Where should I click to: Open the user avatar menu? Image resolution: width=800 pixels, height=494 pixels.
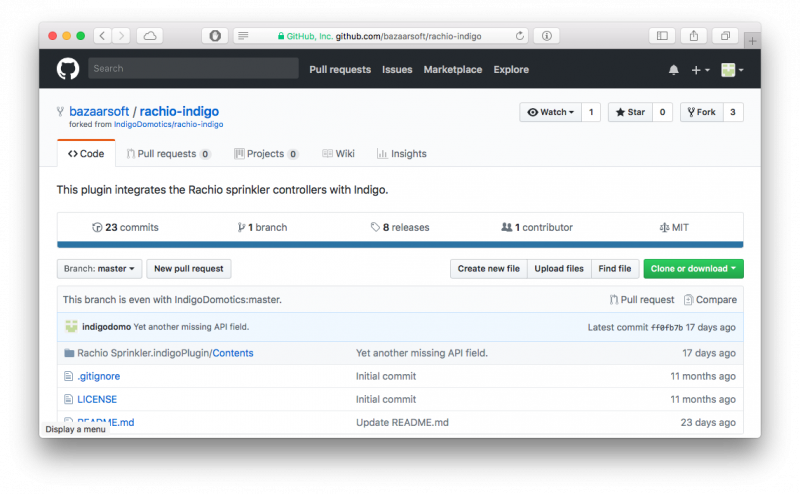click(x=732, y=70)
